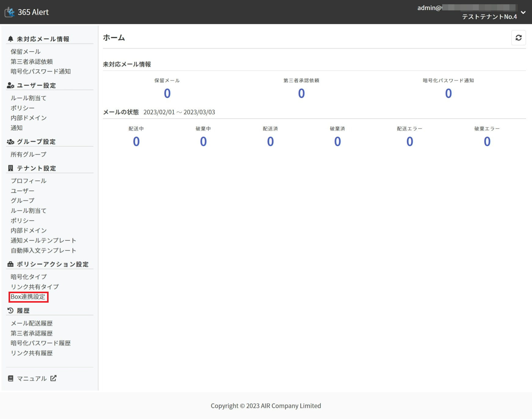532x419 pixels.
Task: Select プロフィール under テナント設定
Action: (x=28, y=181)
